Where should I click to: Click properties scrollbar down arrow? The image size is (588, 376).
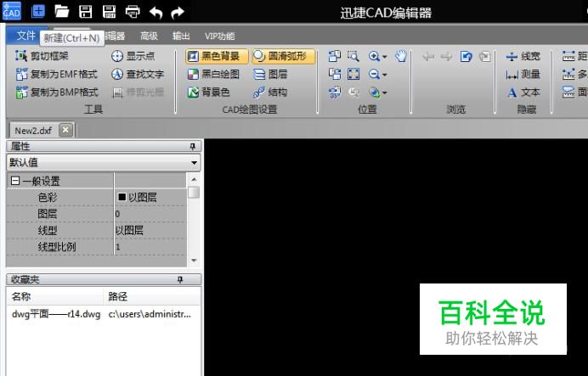tap(194, 261)
